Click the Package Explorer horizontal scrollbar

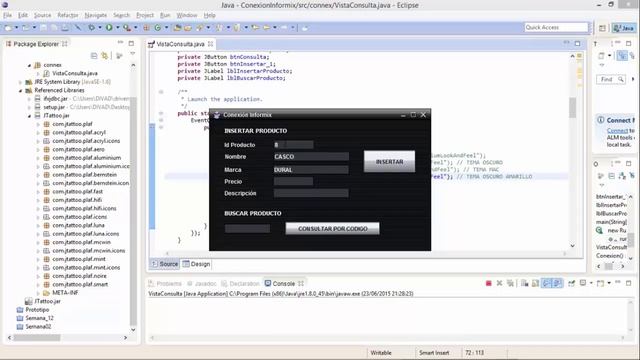(x=37, y=338)
